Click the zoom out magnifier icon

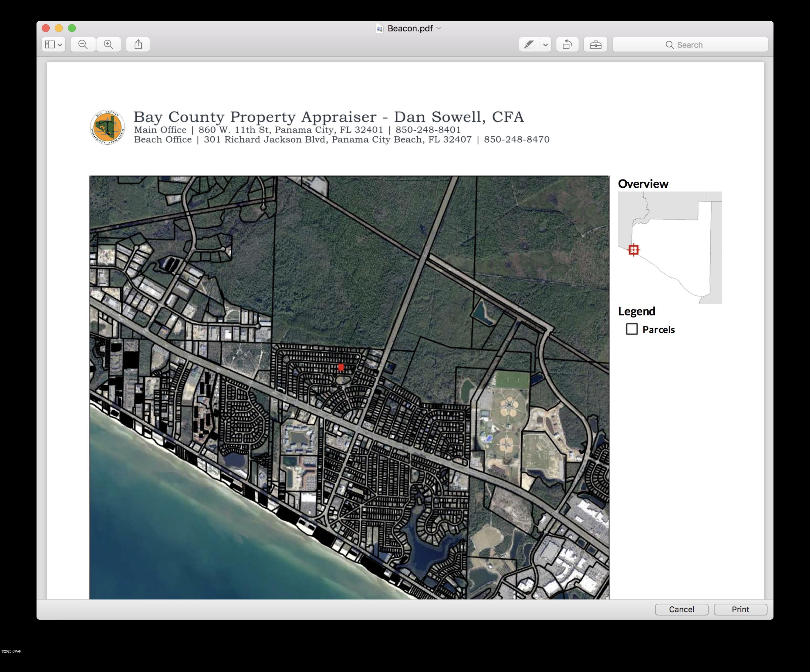[x=83, y=44]
